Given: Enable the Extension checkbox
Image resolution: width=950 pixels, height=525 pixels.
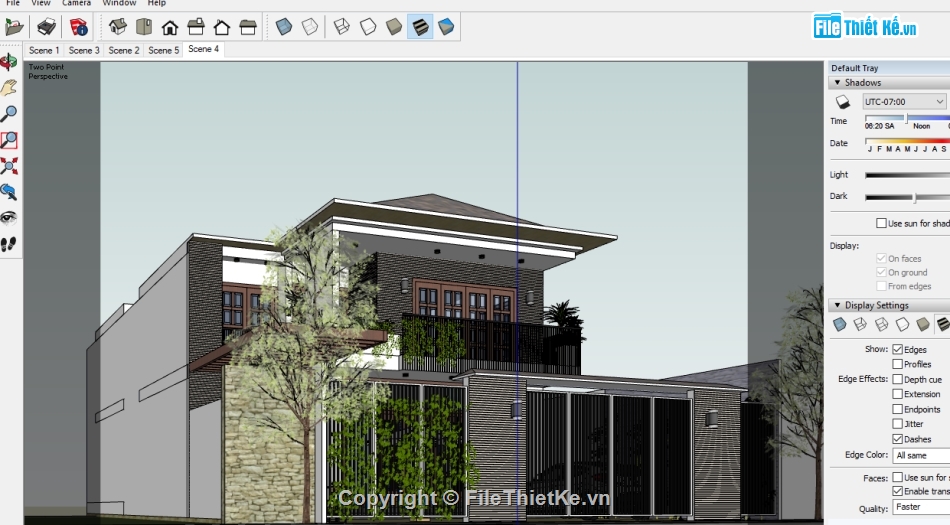Looking at the screenshot, I should tap(897, 394).
